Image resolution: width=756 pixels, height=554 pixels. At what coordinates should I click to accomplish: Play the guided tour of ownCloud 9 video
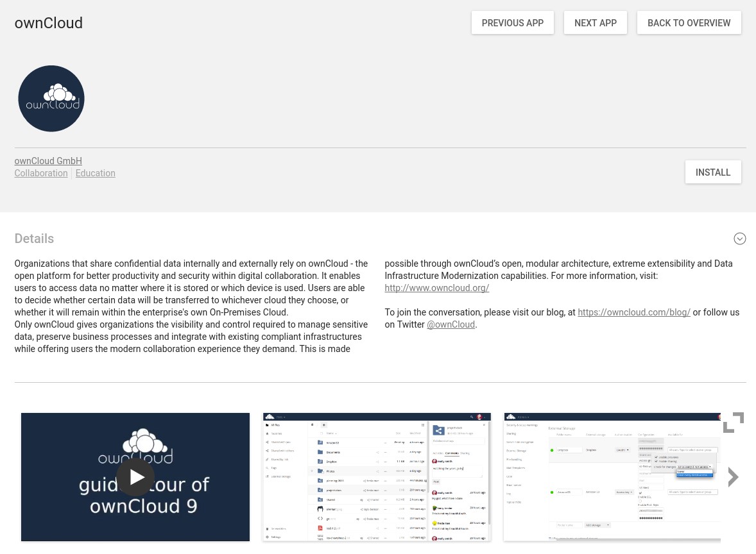point(135,477)
